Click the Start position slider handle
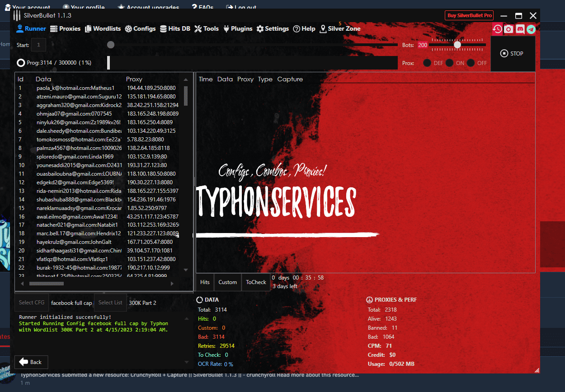Image resolution: width=565 pixels, height=392 pixels. click(111, 45)
